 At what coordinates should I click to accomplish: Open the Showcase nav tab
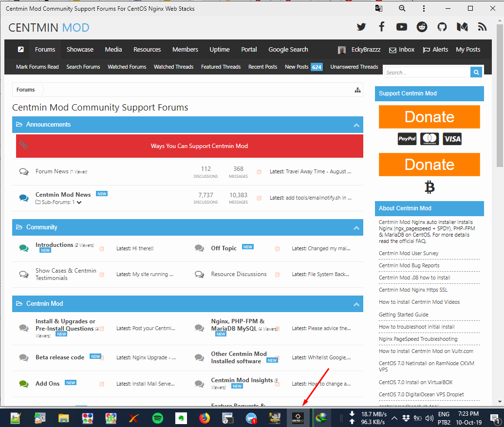(x=80, y=50)
